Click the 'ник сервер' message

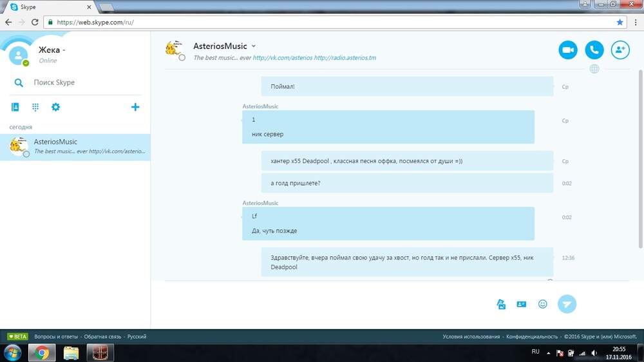267,135
